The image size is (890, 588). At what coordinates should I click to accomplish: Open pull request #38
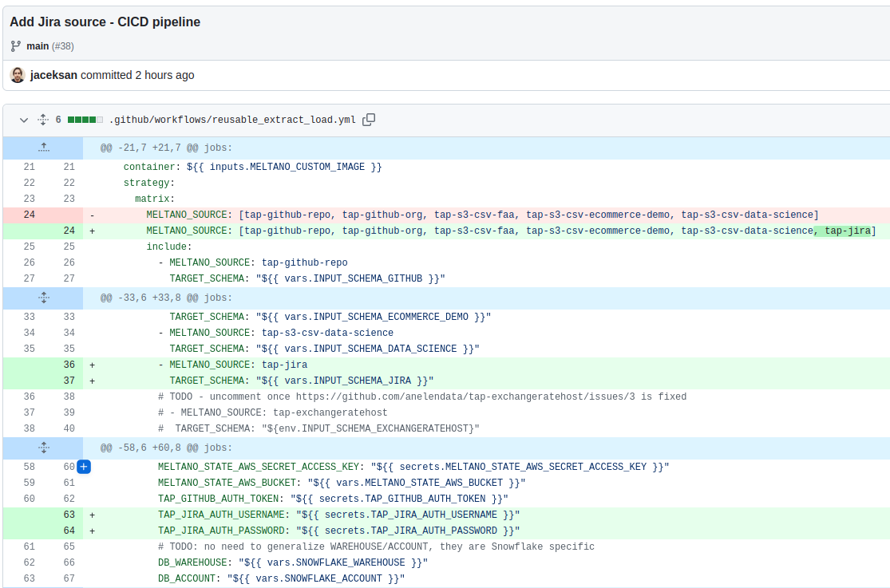63,45
